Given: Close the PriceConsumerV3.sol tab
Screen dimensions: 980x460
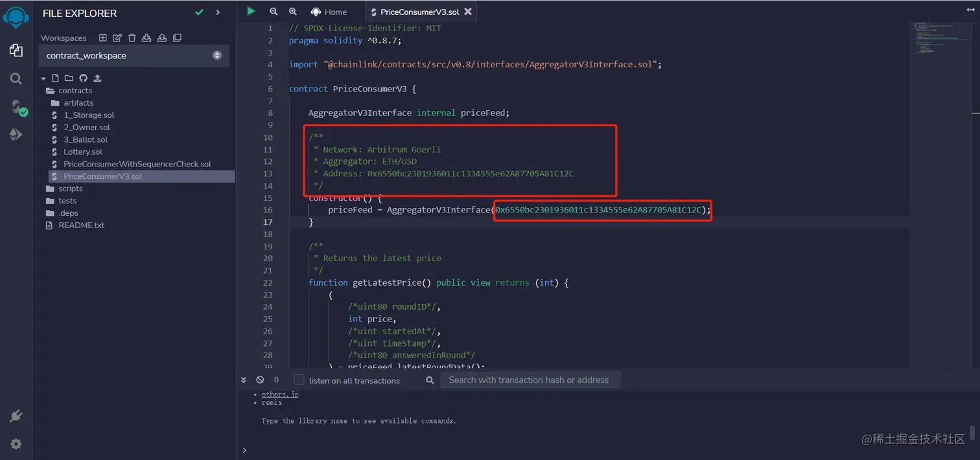Looking at the screenshot, I should 469,12.
